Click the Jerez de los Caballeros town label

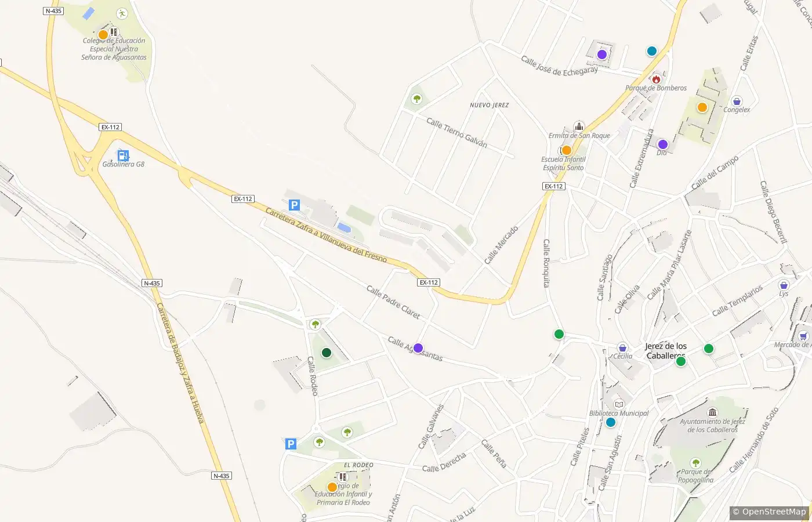666,351
